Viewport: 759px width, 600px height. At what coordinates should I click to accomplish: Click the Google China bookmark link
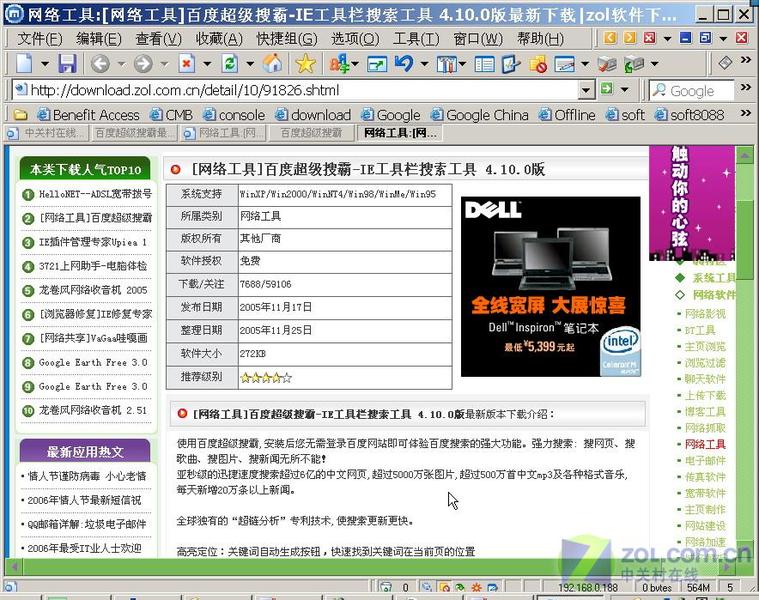point(480,115)
